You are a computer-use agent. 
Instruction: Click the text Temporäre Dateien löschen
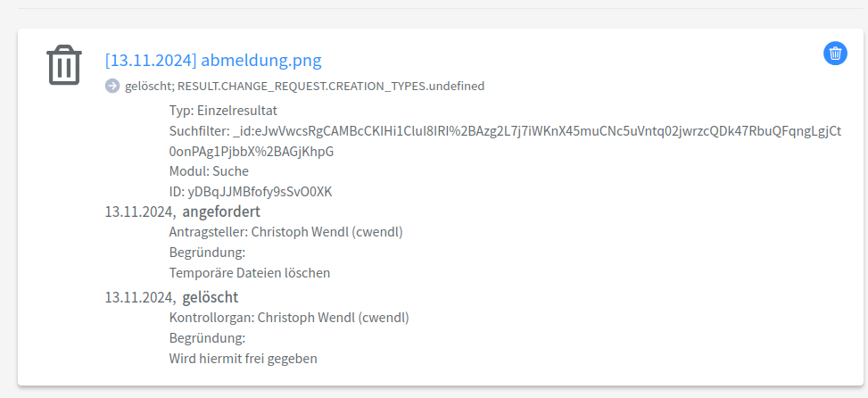click(250, 273)
